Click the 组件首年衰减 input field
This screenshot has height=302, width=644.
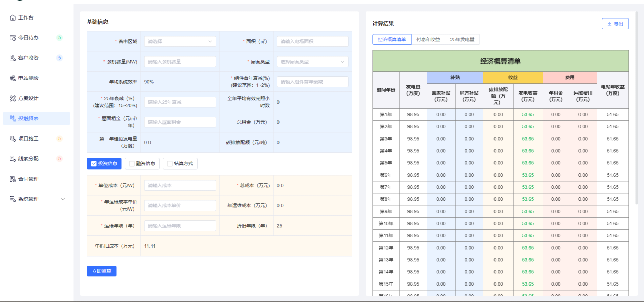312,82
